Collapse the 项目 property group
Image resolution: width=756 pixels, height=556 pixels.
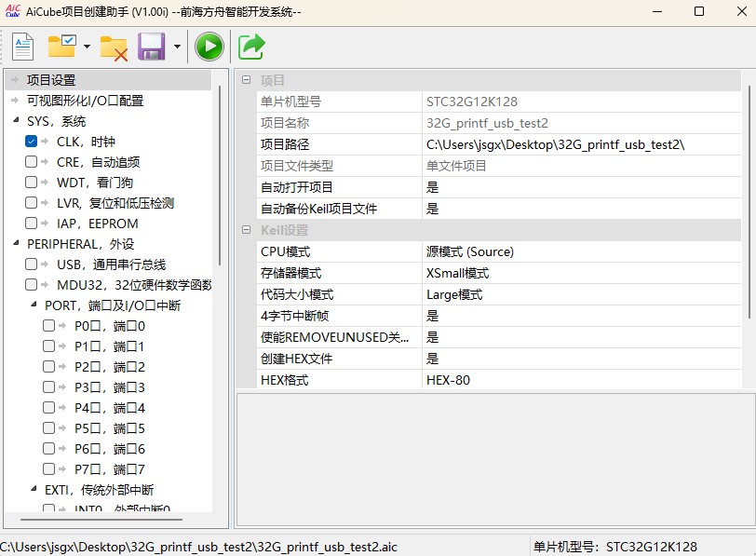pos(247,80)
